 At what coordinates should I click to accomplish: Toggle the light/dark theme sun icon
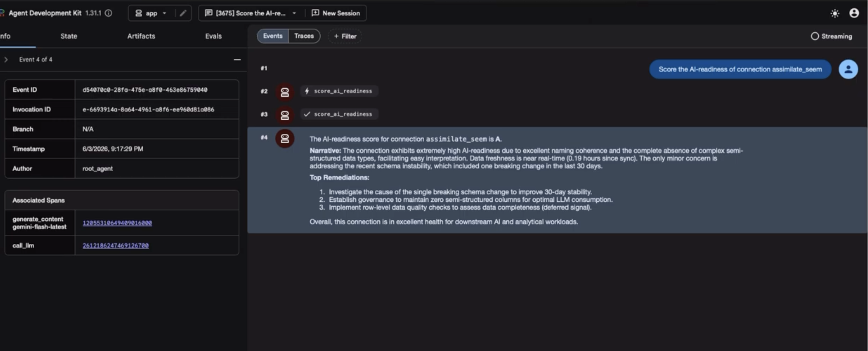tap(835, 13)
